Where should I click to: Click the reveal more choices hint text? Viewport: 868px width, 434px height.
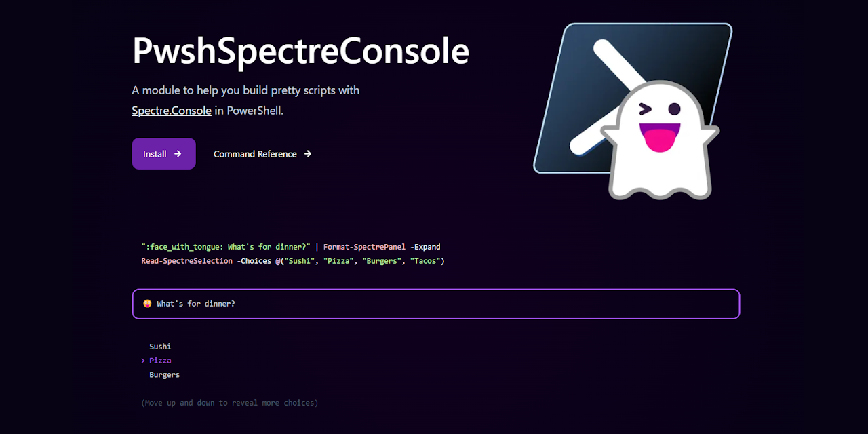point(229,403)
